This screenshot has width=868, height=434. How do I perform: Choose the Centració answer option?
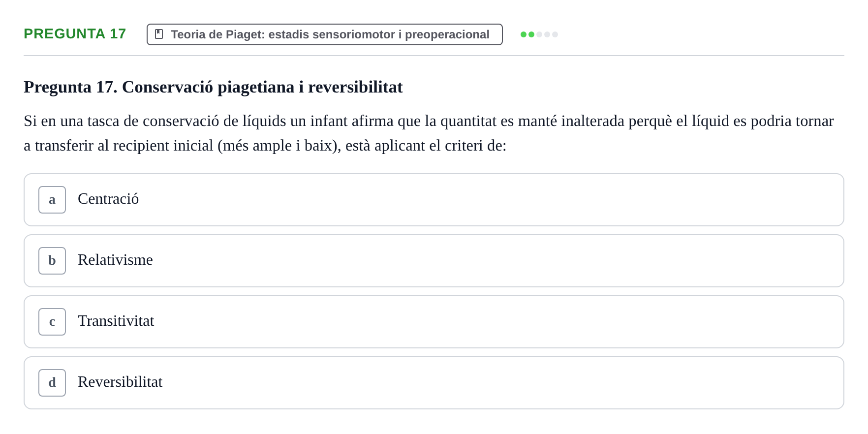tap(434, 200)
